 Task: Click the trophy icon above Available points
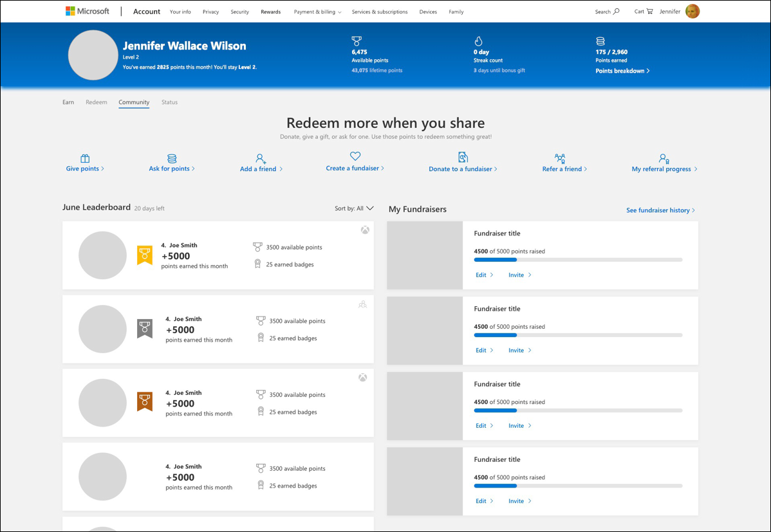click(x=357, y=41)
